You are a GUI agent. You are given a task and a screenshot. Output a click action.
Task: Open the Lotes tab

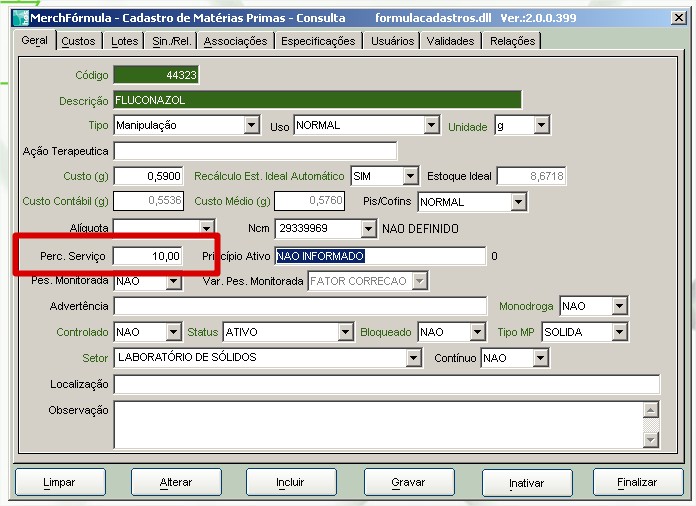pyautogui.click(x=125, y=41)
